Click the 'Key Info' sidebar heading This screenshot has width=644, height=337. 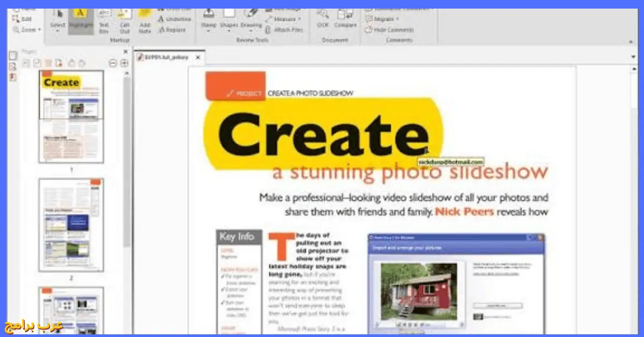239,237
